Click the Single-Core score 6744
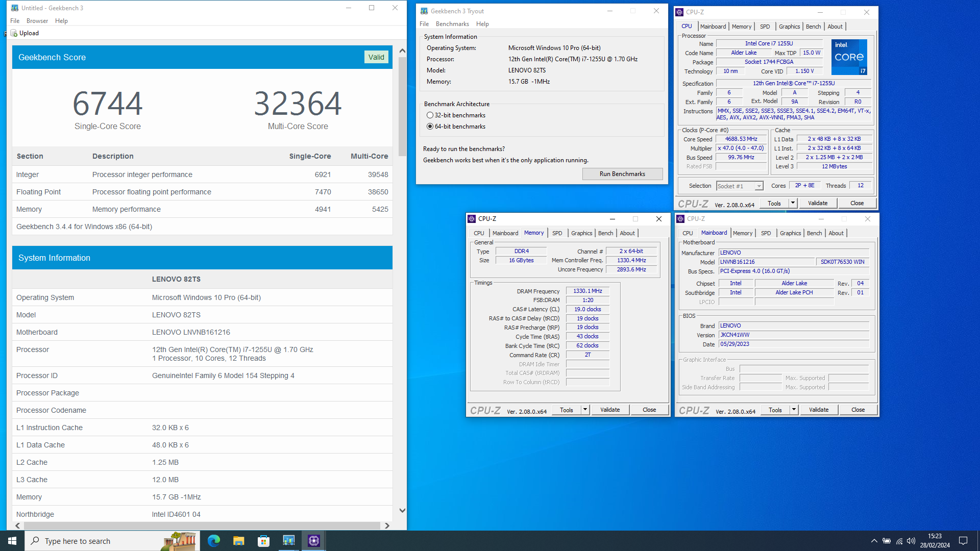 pyautogui.click(x=108, y=104)
